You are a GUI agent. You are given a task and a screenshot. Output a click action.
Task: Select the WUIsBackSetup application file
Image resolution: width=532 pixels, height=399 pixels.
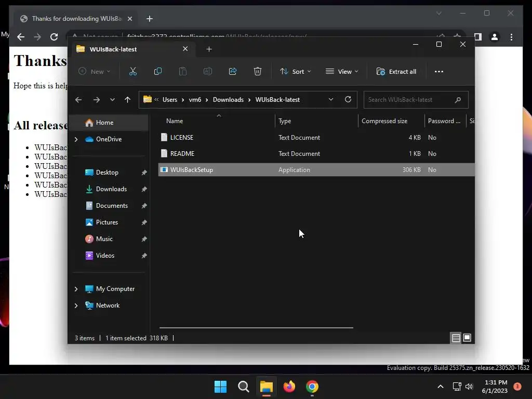[x=316, y=170]
